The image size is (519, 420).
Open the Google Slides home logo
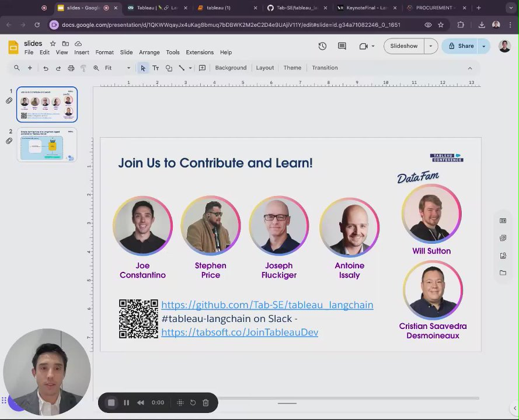[x=13, y=47]
